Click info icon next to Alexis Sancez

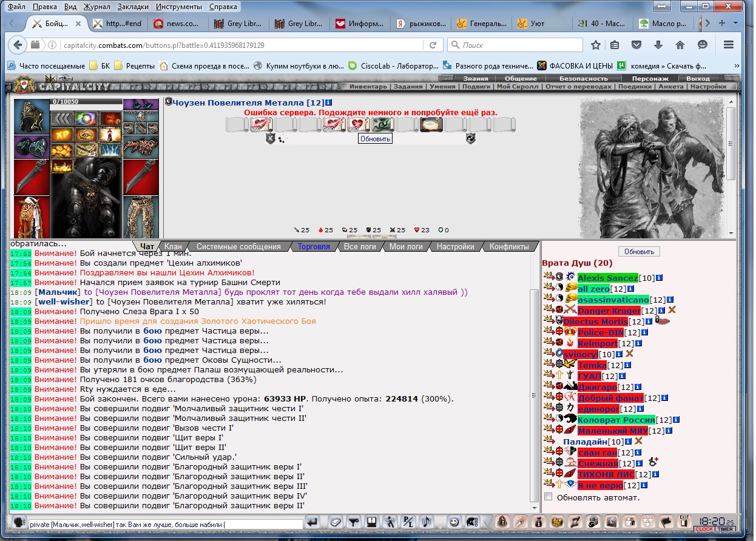[659, 278]
